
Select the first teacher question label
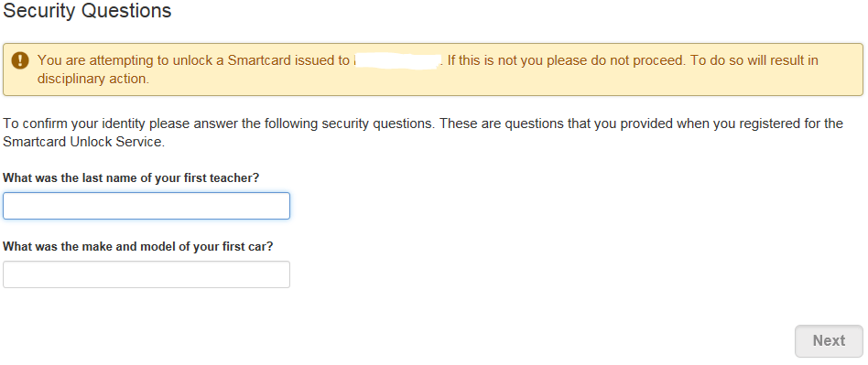(x=131, y=178)
